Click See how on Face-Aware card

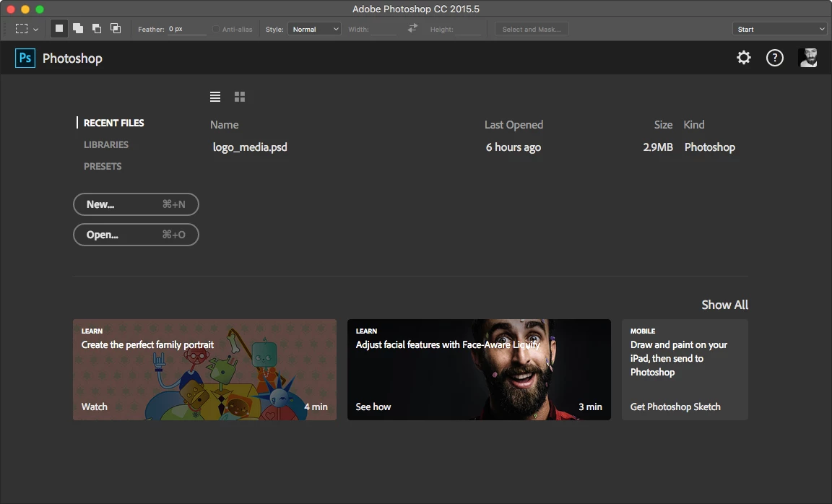(373, 407)
